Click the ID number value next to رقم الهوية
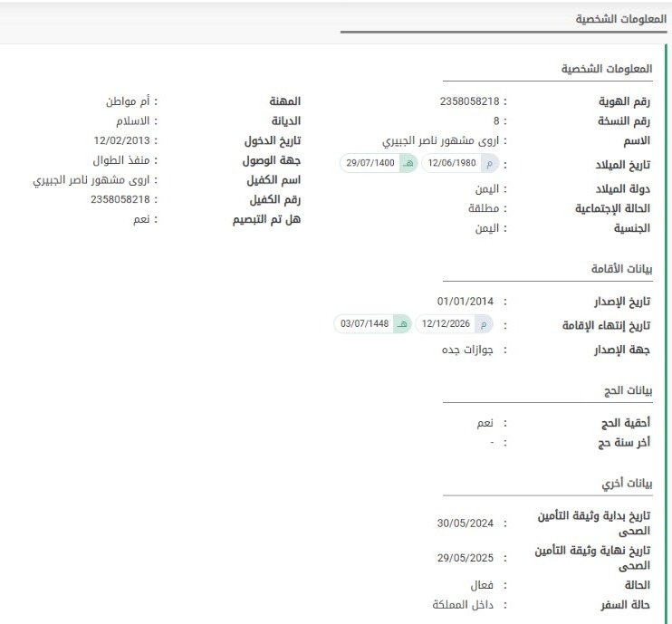This screenshot has width=672, height=624. point(468,101)
